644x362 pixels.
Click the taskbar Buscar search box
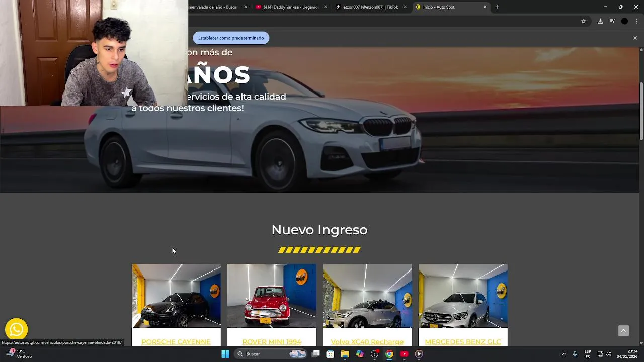point(272,354)
